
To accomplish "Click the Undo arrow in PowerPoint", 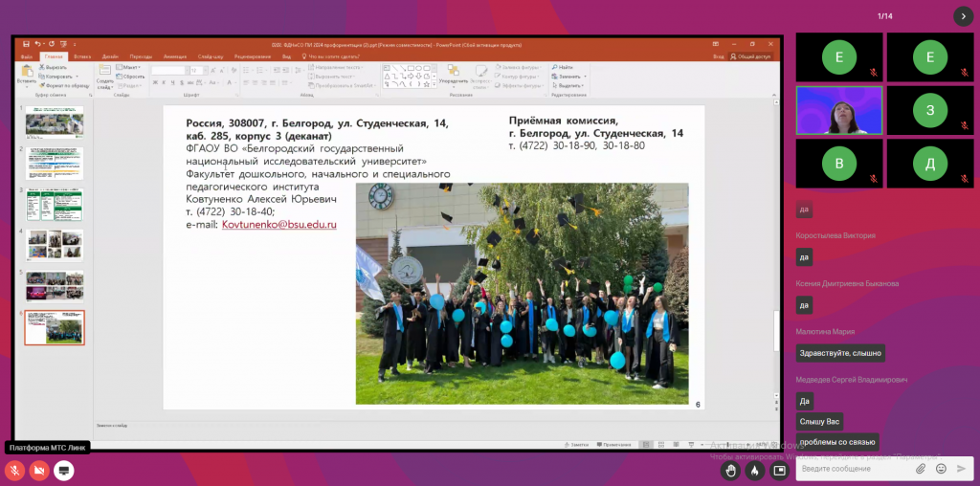I will (38, 44).
